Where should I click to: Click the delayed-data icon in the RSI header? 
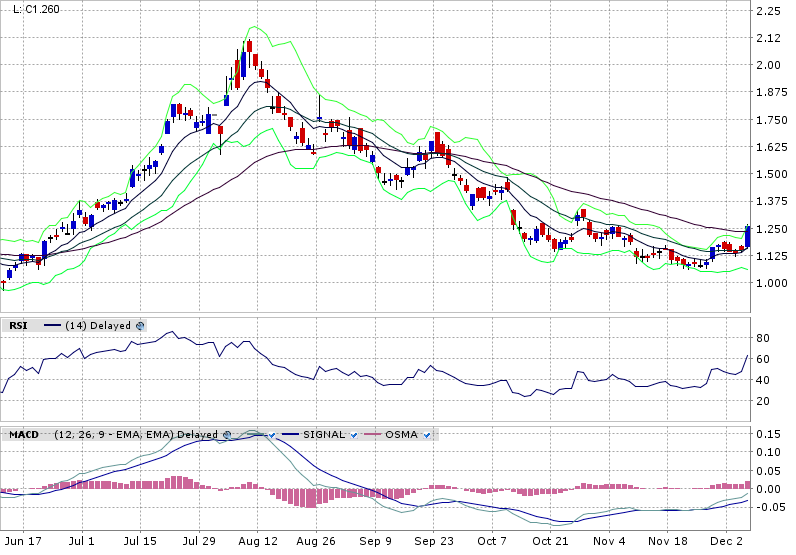click(140, 325)
